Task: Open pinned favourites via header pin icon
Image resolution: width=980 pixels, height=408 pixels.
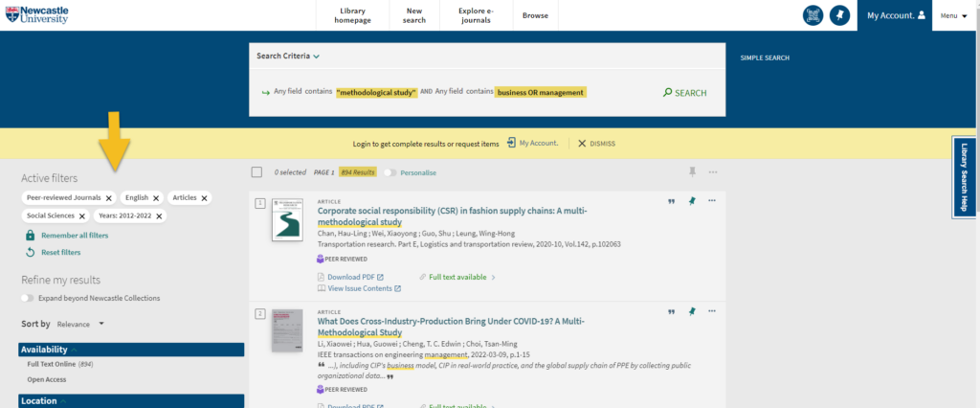Action: 839,15
